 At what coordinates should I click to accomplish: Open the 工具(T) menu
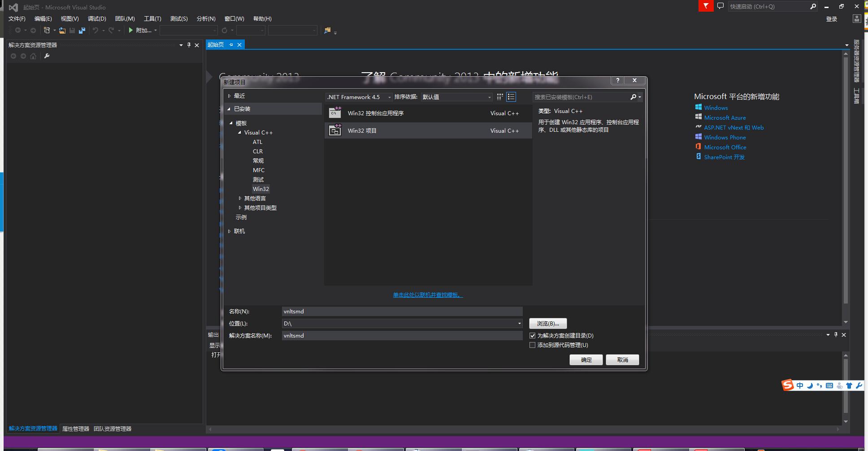tap(152, 19)
